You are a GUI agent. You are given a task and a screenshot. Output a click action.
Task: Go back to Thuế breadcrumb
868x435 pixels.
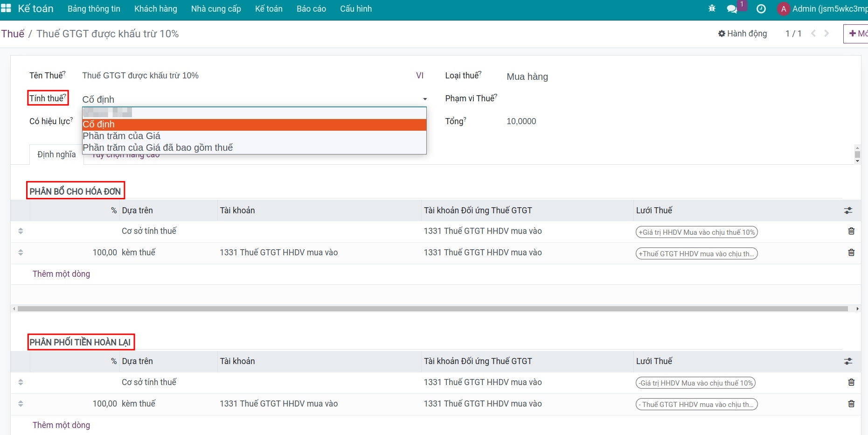[x=13, y=34]
